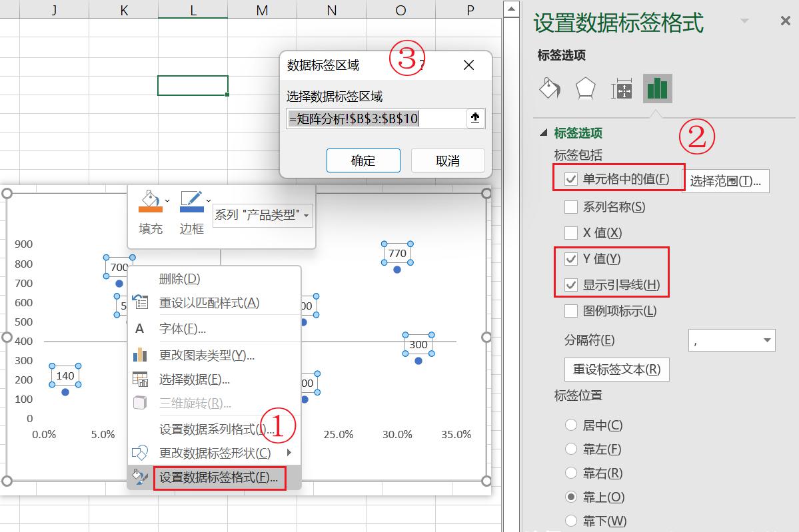Viewport: 799px width, 532px height.
Task: Select column L header
Action: coord(193,10)
